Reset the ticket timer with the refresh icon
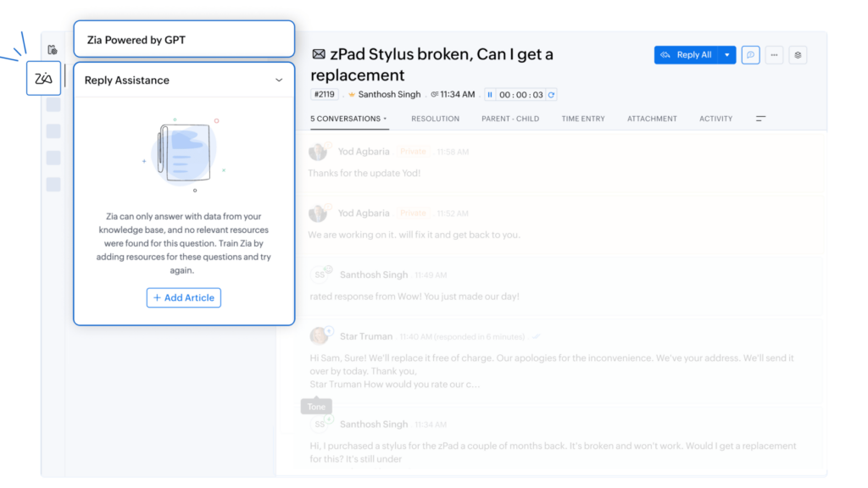Screen dimensions: 868x488 tap(551, 95)
